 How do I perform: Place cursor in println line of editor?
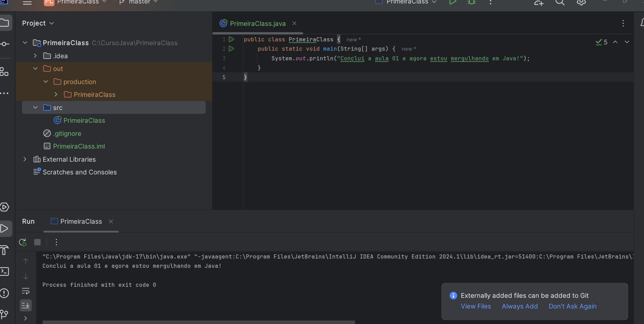pos(400,58)
